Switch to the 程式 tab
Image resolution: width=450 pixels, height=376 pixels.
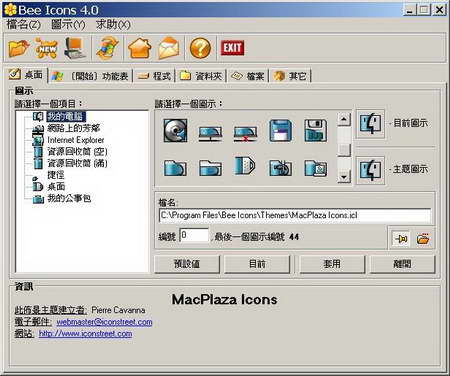154,76
